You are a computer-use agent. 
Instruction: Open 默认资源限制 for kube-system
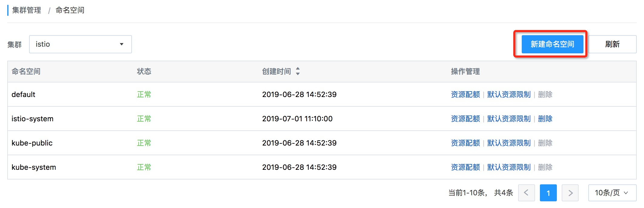[x=509, y=167]
